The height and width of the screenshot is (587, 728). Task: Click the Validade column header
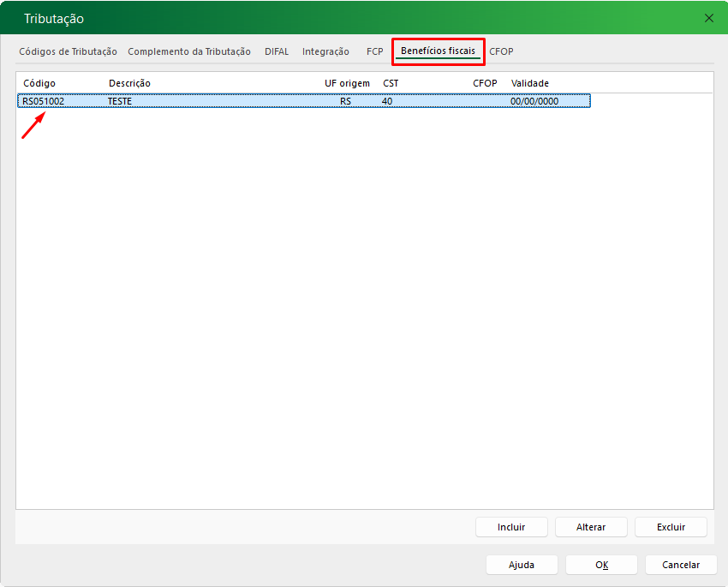[530, 83]
